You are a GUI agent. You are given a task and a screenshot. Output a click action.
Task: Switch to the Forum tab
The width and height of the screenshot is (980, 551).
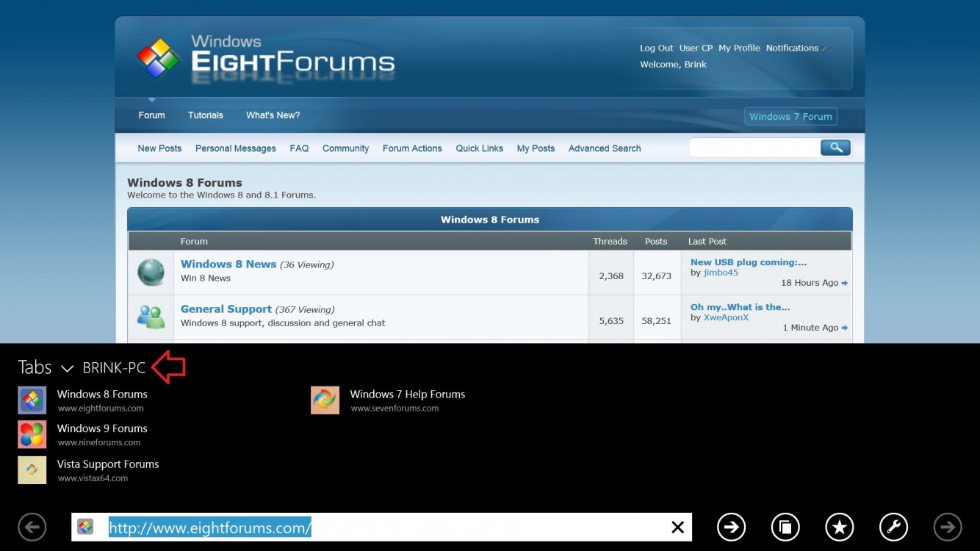pos(151,115)
